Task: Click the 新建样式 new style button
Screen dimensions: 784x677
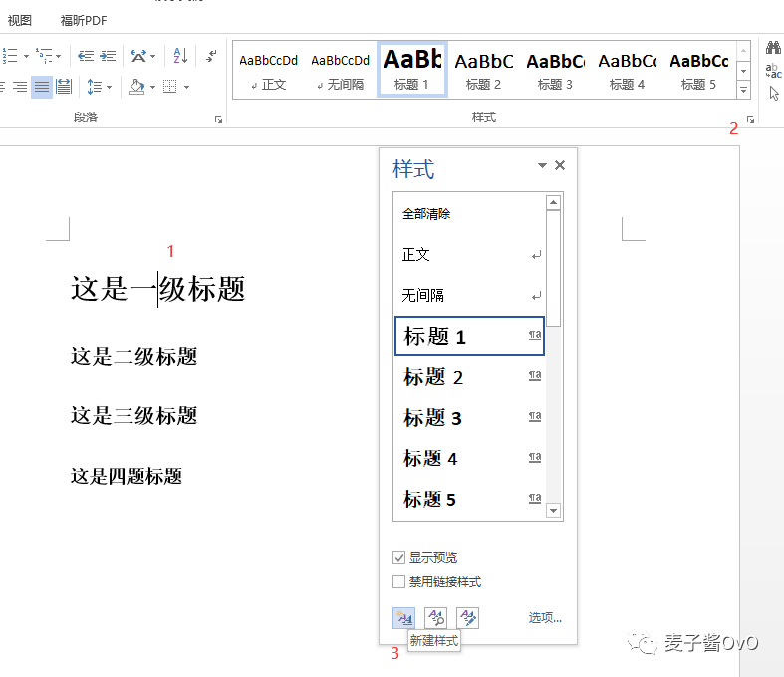Action: pos(404,618)
